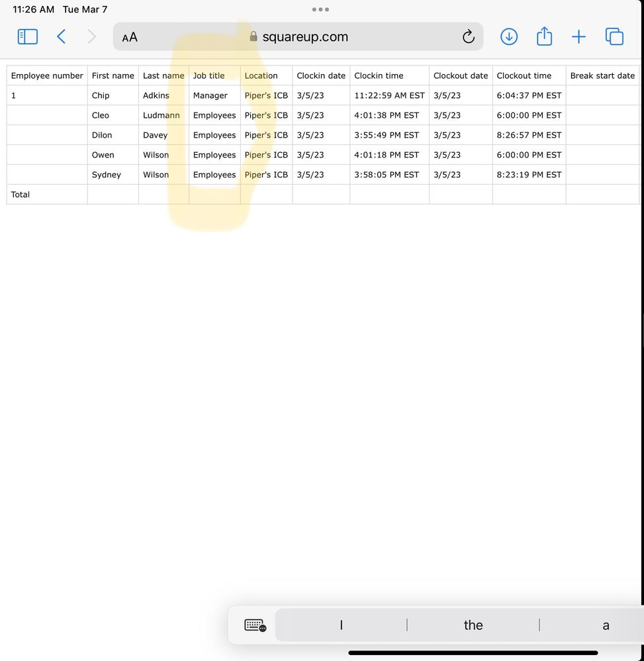This screenshot has height=661, width=644.
Task: Open the Safari sidebar panel
Action: [27, 37]
